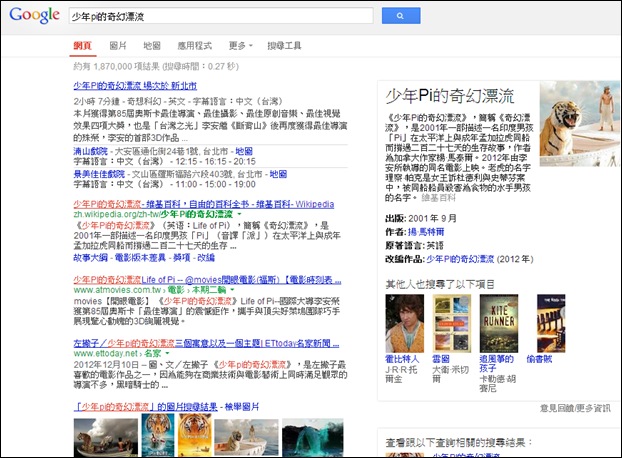
Task: Open fourth image thumbnail of lifeboat scene
Action: [x=246, y=438]
